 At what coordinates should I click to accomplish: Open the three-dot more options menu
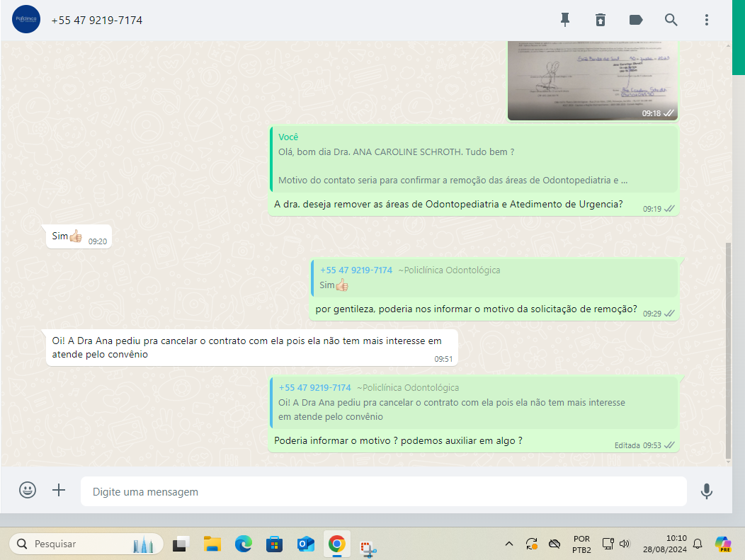point(706,20)
